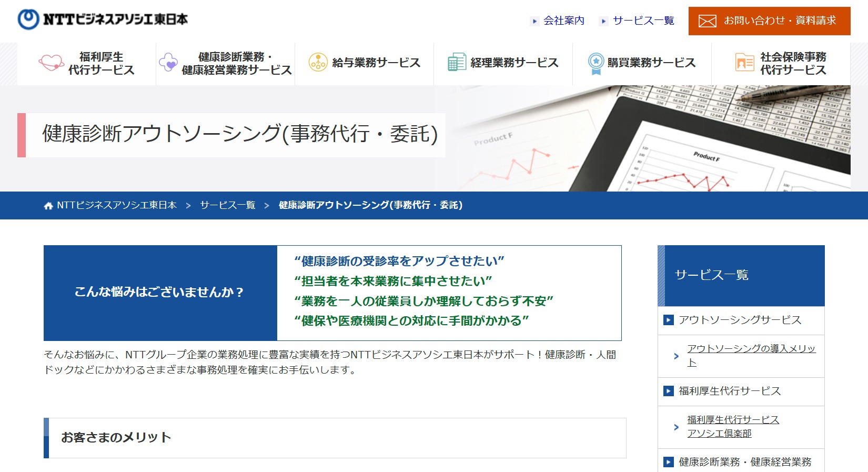Click the こんな悩みはございませんか？ box
This screenshot has width=868, height=472.
tap(160, 293)
